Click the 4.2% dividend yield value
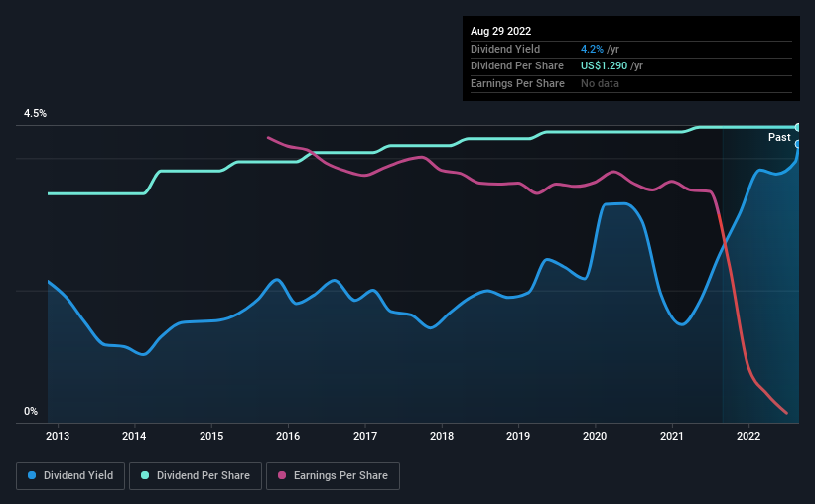 [592, 49]
